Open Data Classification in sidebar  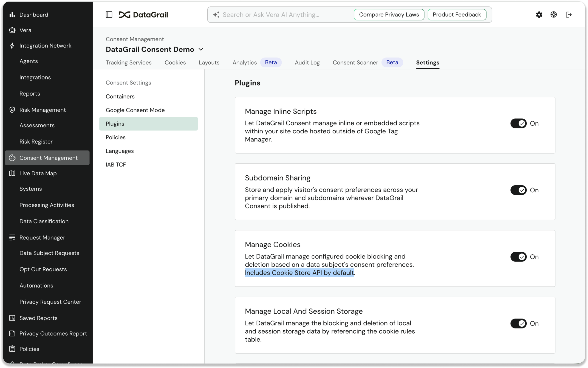[44, 222]
